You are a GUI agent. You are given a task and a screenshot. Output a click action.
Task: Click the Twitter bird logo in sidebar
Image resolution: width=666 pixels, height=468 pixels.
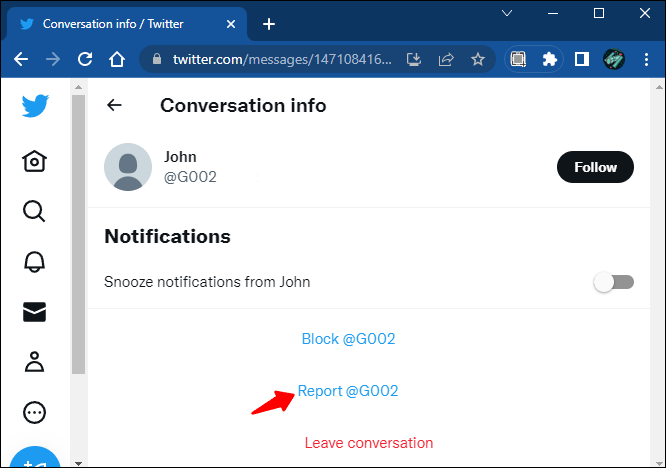pos(35,106)
